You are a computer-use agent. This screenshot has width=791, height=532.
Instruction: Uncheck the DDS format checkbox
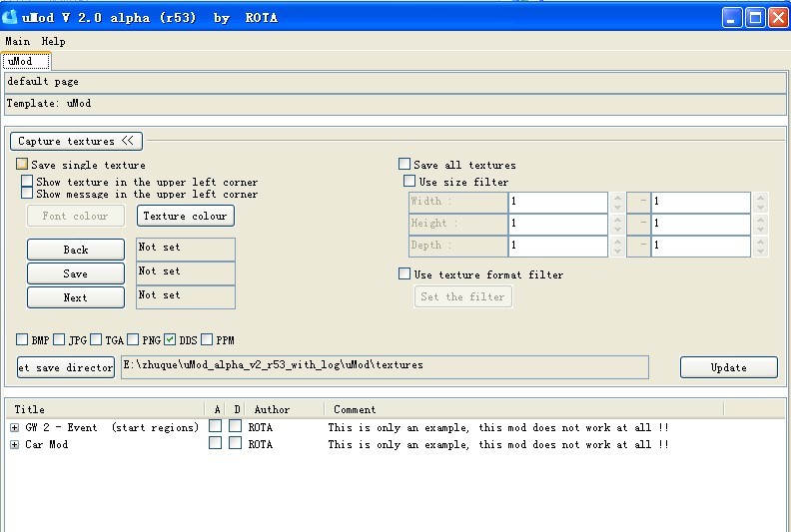tap(170, 340)
